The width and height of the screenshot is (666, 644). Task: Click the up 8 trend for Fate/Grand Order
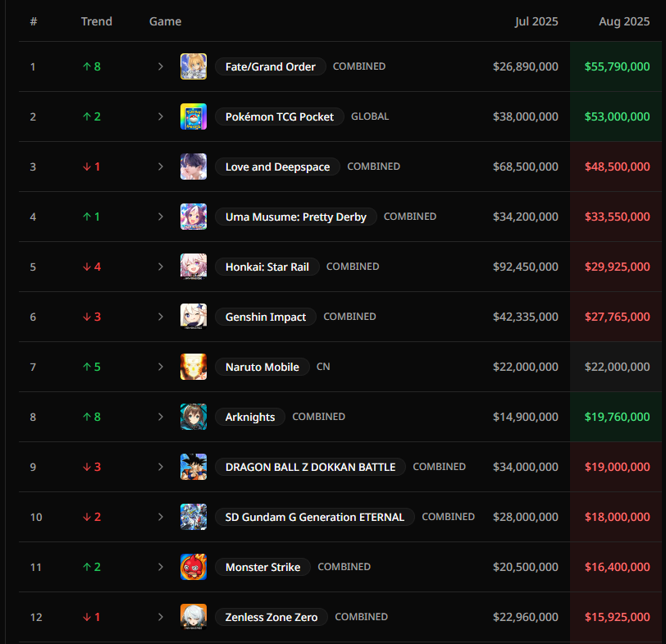(92, 66)
